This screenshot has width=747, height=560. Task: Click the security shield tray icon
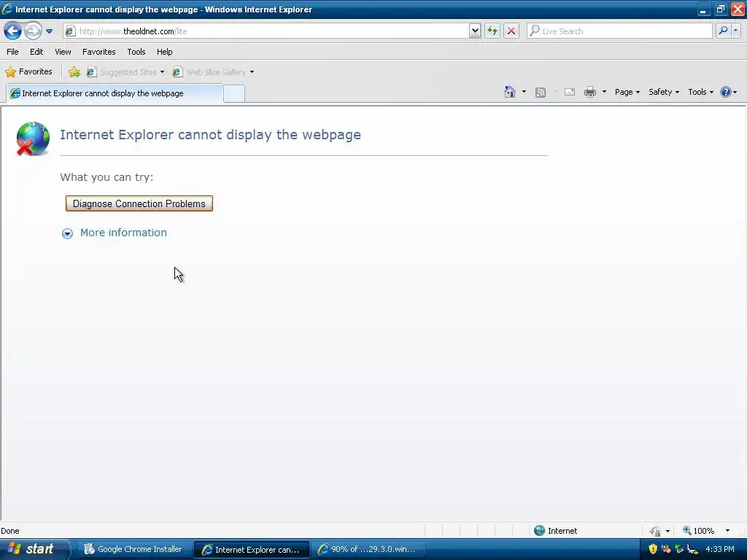(x=653, y=550)
